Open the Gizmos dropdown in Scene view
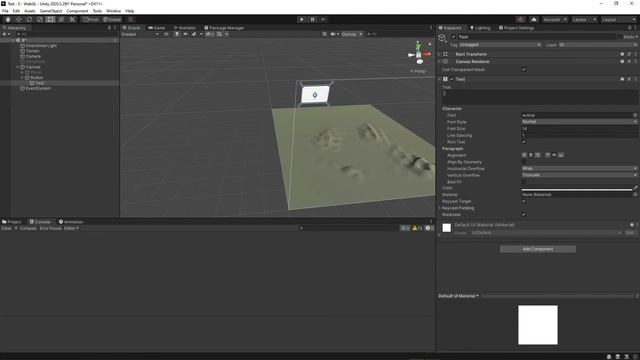 tap(351, 34)
